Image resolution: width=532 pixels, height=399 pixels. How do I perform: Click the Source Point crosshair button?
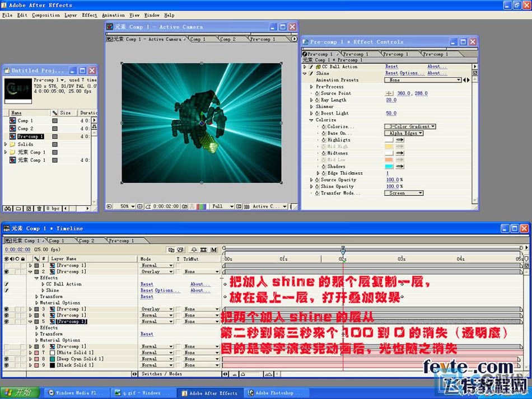[x=389, y=93]
